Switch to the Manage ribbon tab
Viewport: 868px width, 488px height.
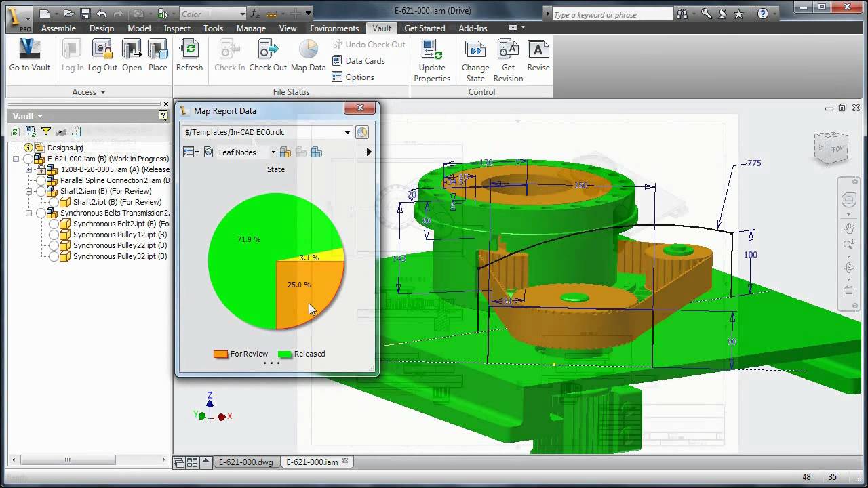coord(251,28)
